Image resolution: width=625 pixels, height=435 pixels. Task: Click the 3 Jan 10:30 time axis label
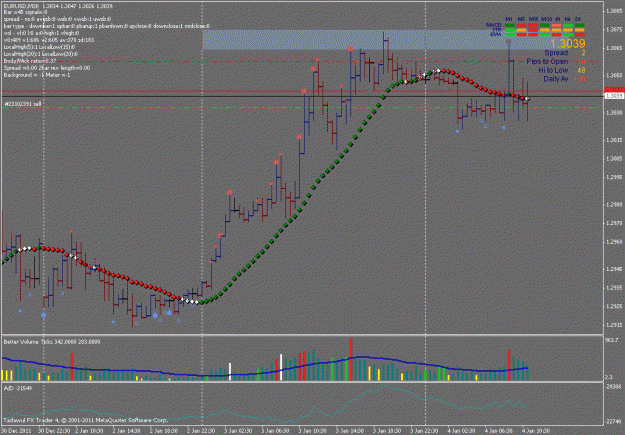tap(312, 431)
